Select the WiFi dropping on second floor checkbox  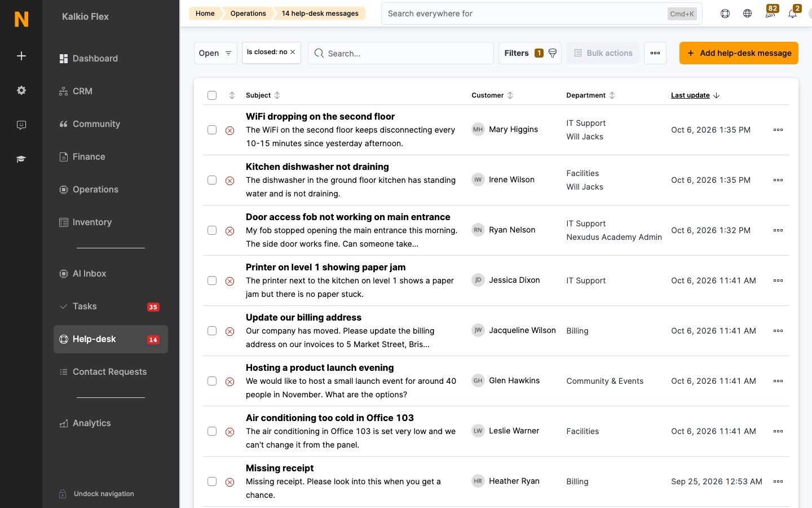212,130
